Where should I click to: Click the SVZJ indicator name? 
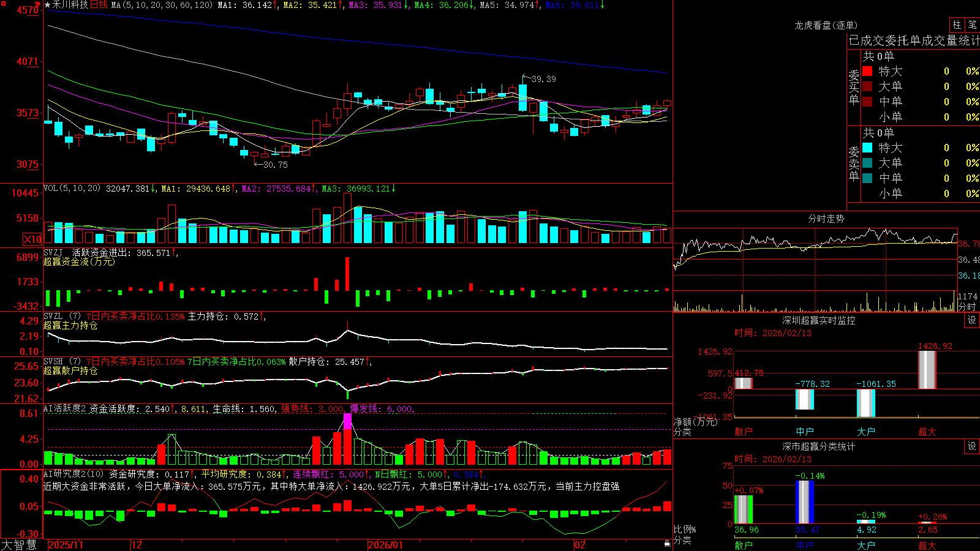(x=53, y=252)
